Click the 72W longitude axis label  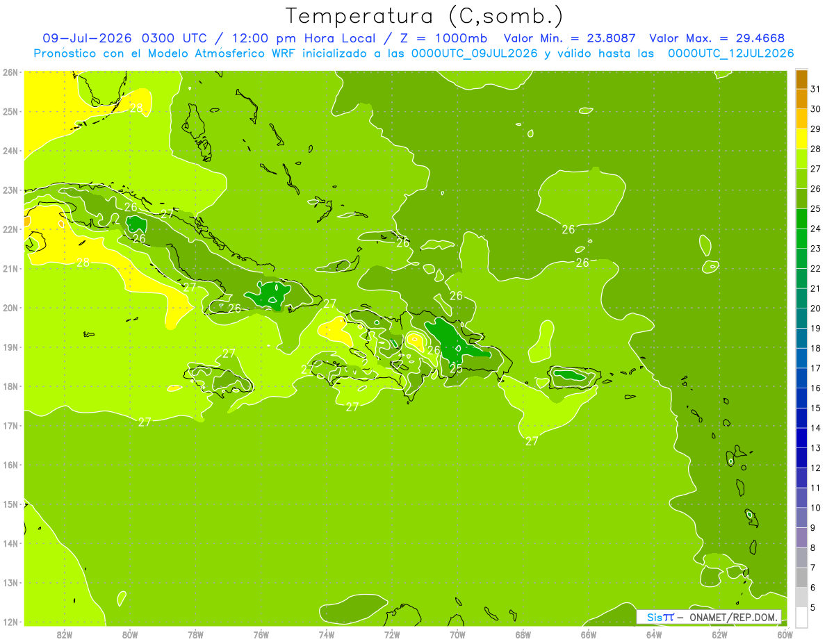click(x=392, y=634)
